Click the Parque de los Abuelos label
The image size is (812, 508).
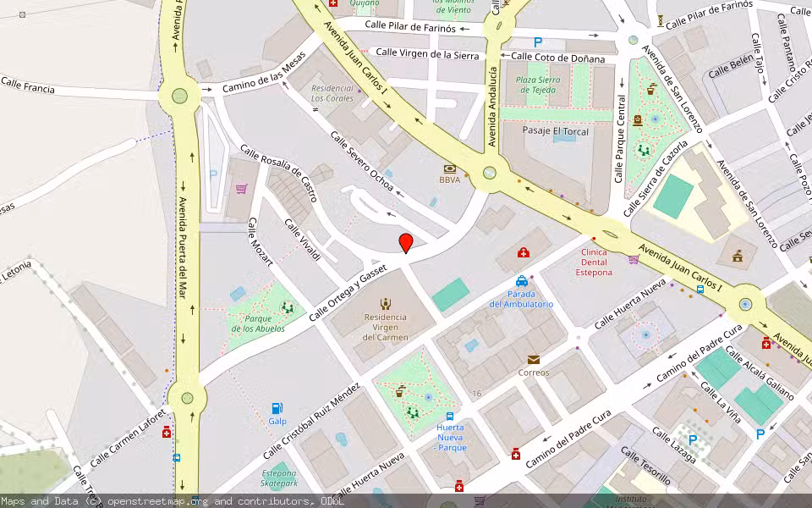[258, 324]
